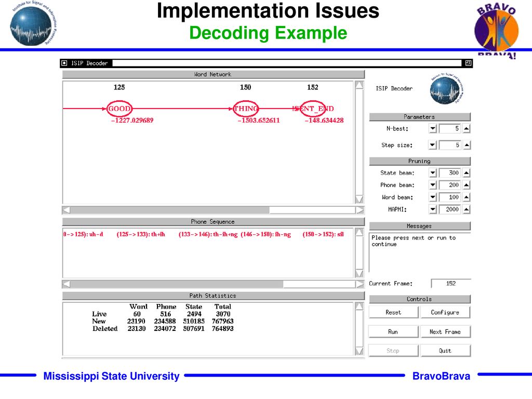Open the ISIP Decoder window menu icon
Viewport: 532px width, 399px height.
(64, 63)
